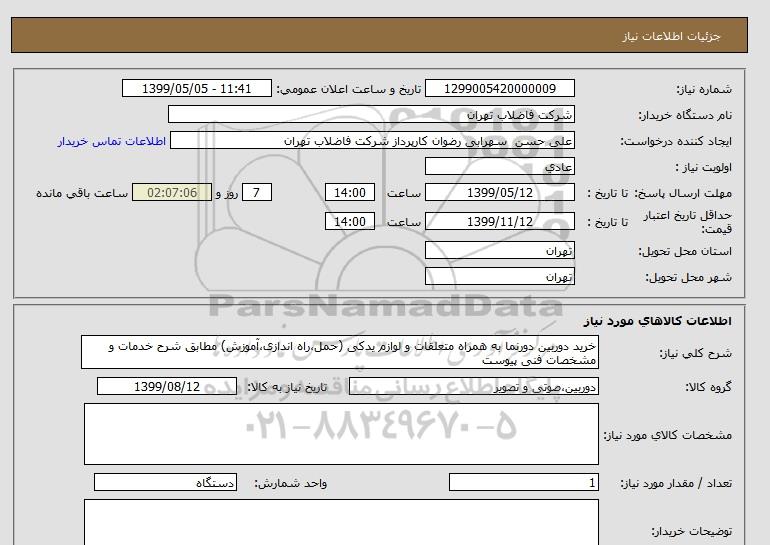Select the product group field دوربین،صوتی و تصویر

click(x=473, y=386)
